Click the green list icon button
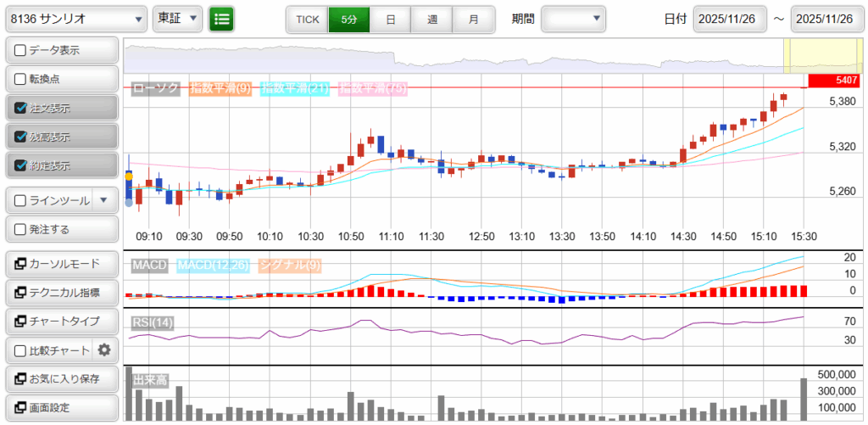This screenshot has height=425, width=868. tap(222, 19)
